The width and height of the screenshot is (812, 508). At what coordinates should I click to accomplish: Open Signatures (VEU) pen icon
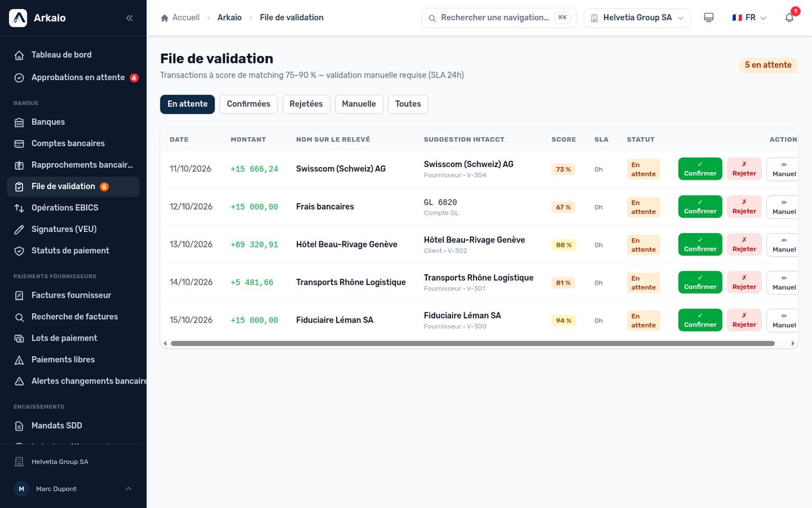click(19, 229)
